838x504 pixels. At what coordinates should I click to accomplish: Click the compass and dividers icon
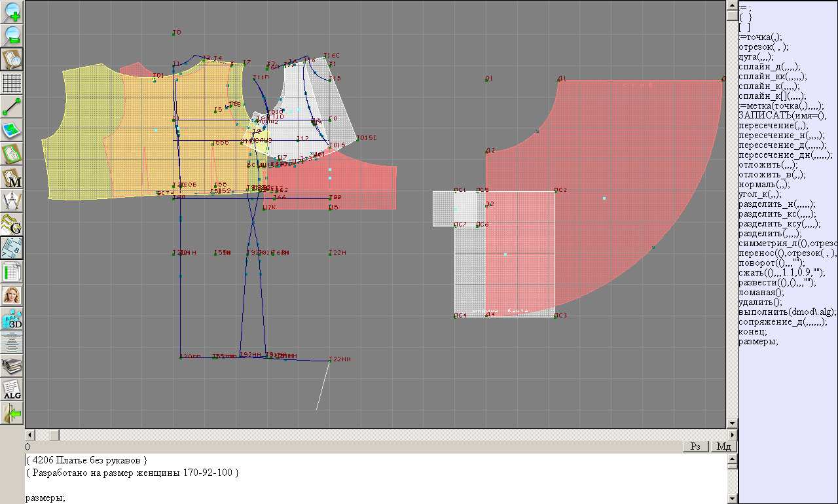click(x=12, y=201)
